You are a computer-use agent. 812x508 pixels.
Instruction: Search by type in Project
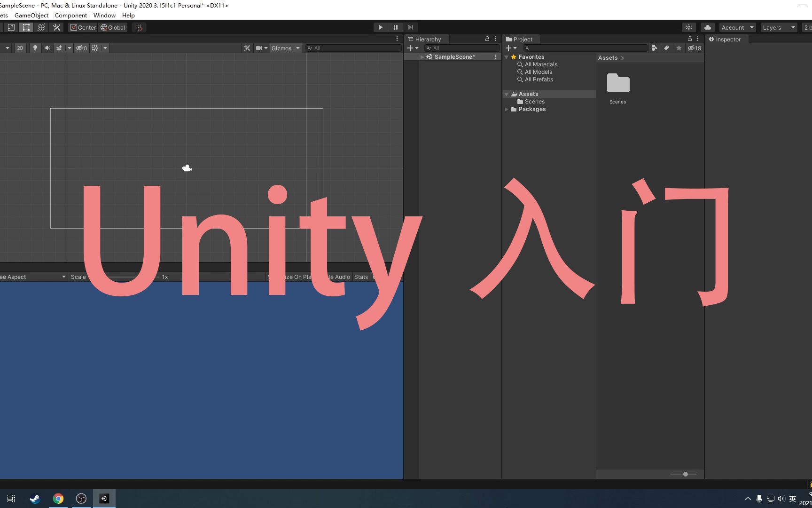[654, 48]
